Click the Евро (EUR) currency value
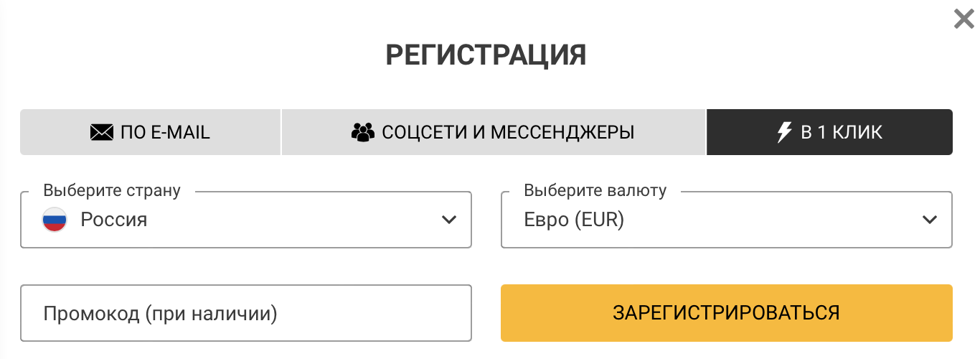This screenshot has width=980, height=359. pos(574,220)
